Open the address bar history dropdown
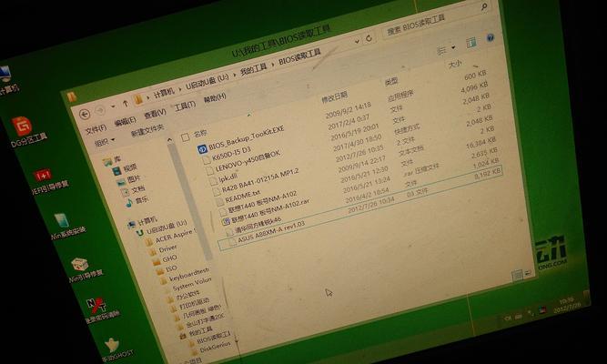 357,41
